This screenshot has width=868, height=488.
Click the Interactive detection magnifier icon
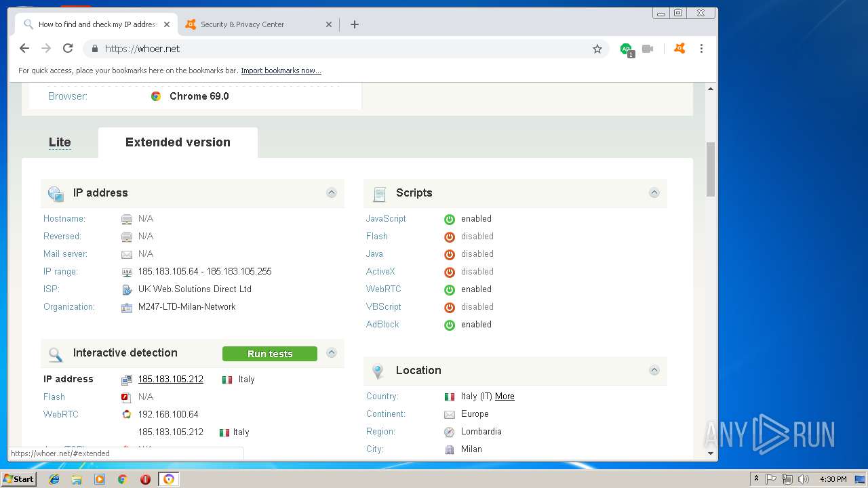pyautogui.click(x=56, y=354)
